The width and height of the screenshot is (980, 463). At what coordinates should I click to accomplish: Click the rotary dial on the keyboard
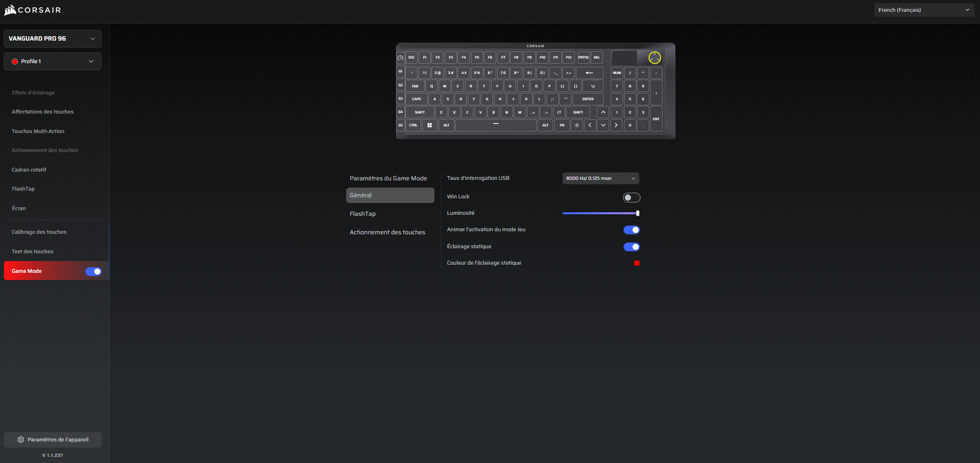[x=654, y=58]
